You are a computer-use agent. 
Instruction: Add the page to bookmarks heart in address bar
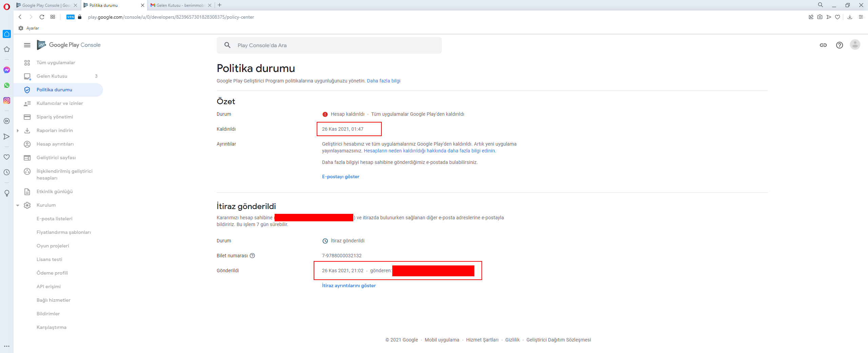837,17
